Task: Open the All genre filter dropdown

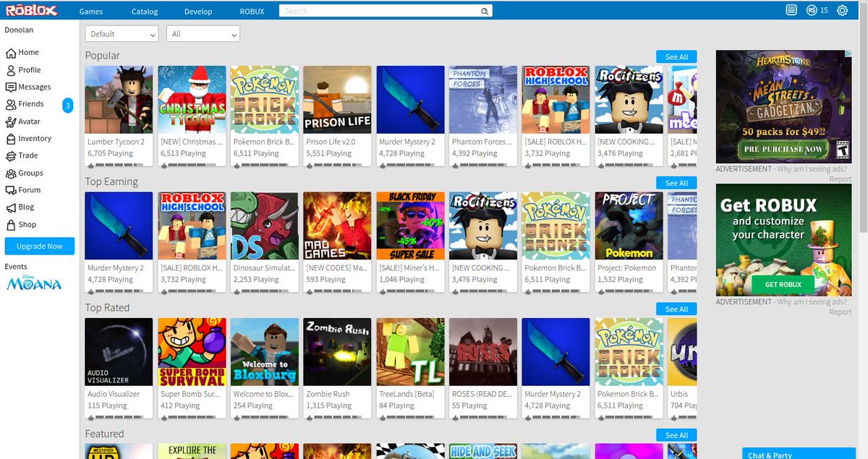Action: pyautogui.click(x=203, y=34)
